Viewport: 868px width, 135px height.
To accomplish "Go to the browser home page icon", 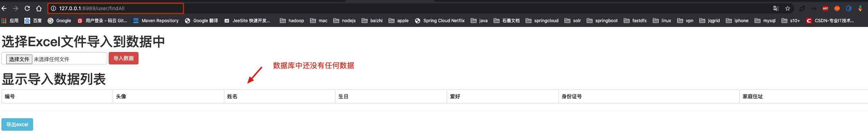I will 39,8.
